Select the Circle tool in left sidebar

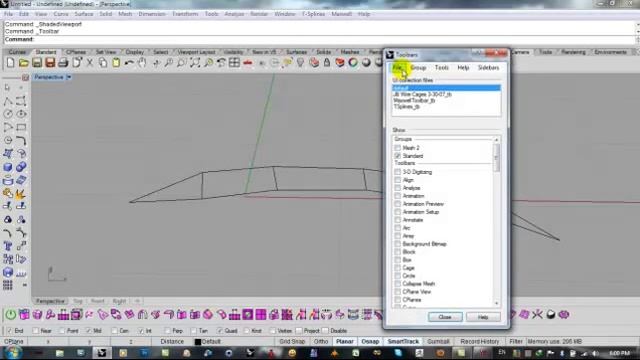(8, 114)
